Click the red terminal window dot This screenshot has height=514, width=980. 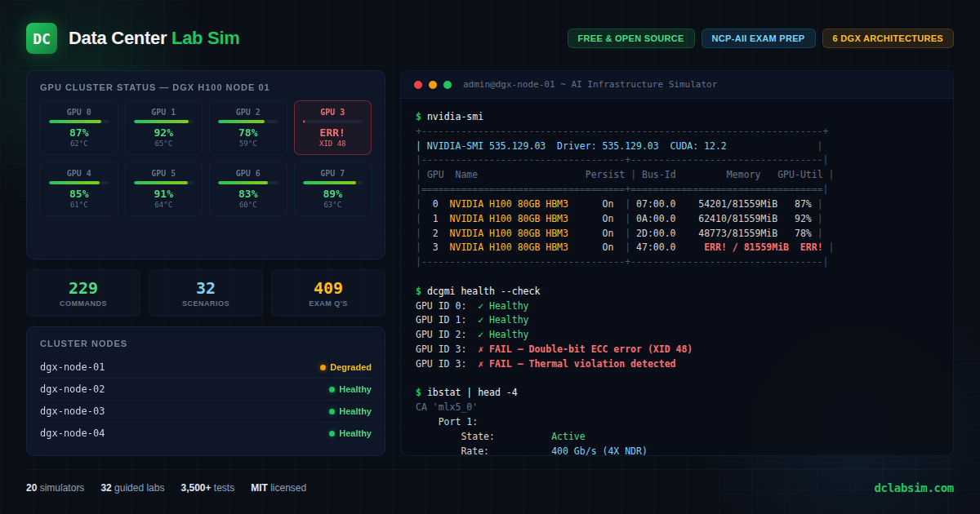tap(418, 85)
